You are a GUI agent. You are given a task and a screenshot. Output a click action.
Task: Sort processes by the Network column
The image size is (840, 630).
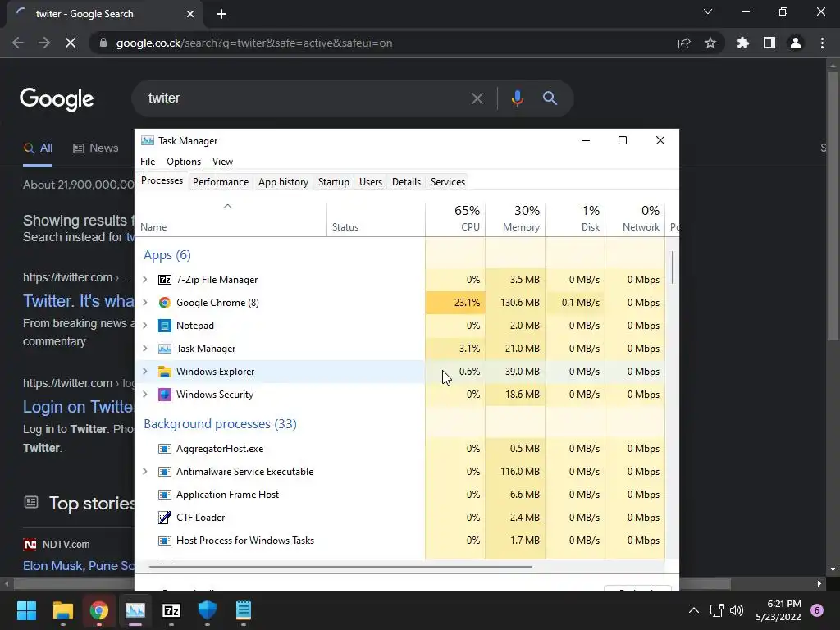(x=635, y=219)
